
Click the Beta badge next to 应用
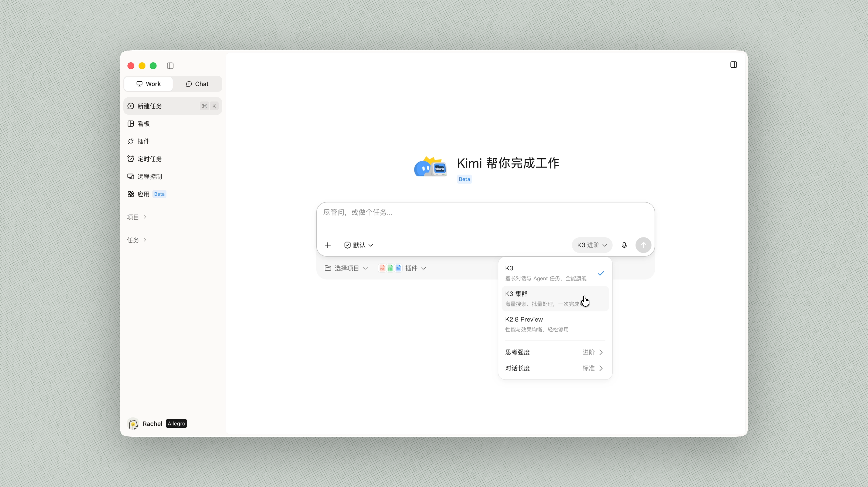[x=159, y=194]
